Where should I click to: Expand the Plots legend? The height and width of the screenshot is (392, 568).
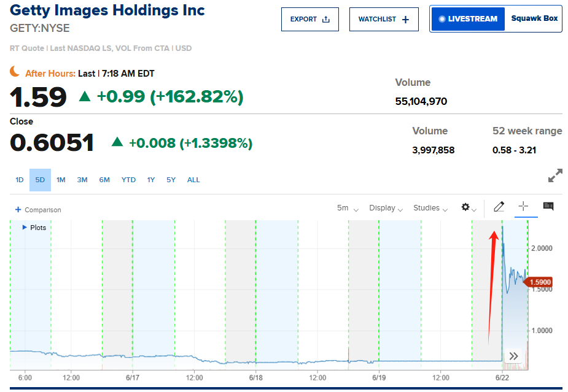coord(34,228)
